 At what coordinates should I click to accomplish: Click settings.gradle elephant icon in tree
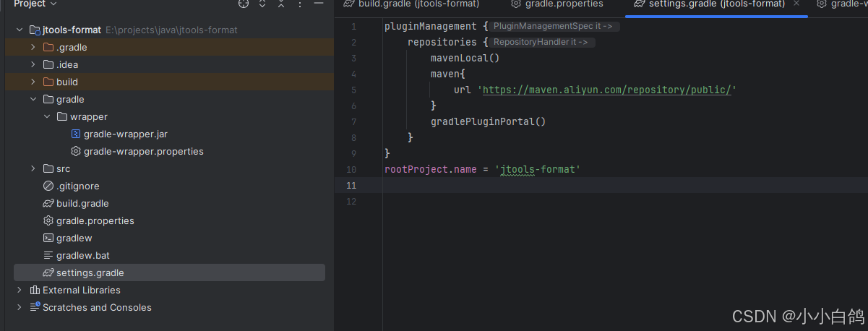tap(48, 273)
